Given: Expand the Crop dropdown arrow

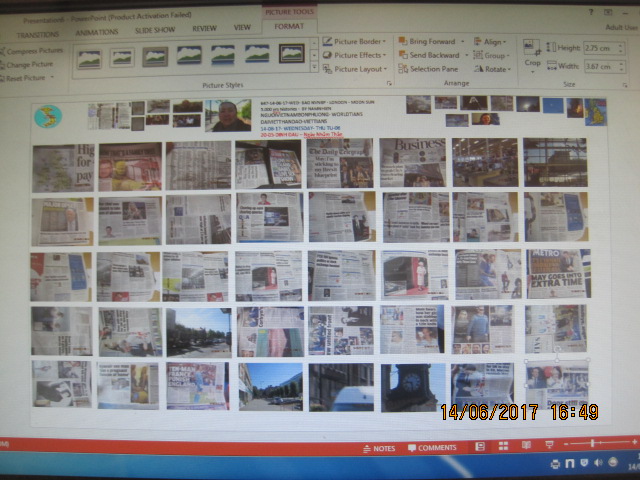Looking at the screenshot, I should pyautogui.click(x=532, y=72).
